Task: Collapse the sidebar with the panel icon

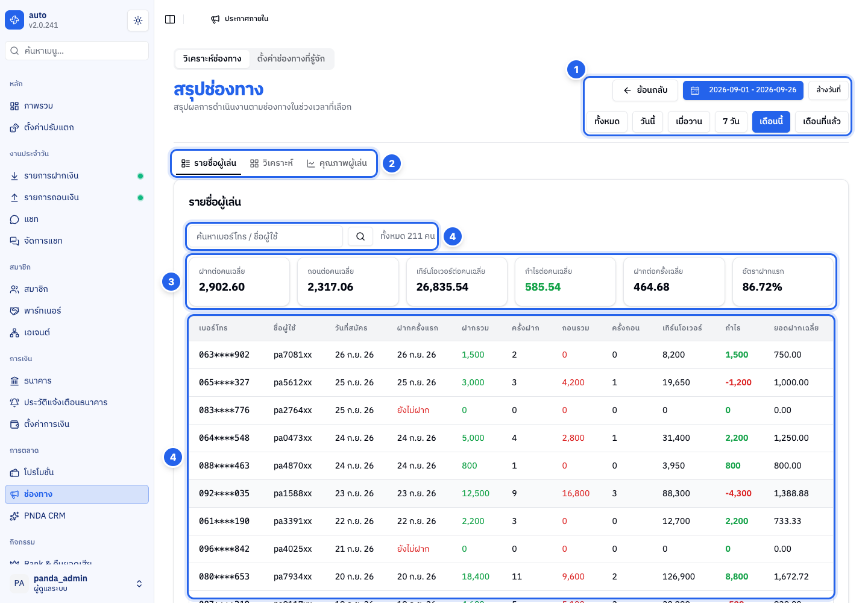Action: pos(170,19)
